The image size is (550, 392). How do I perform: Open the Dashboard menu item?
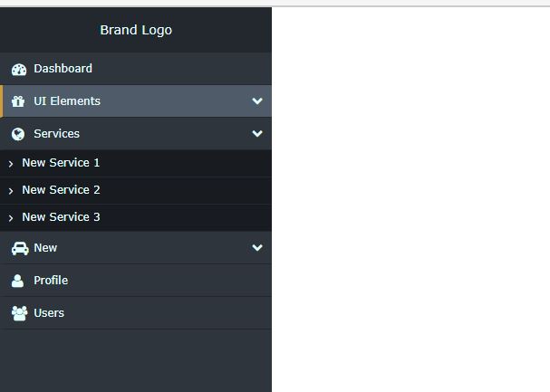[136, 69]
